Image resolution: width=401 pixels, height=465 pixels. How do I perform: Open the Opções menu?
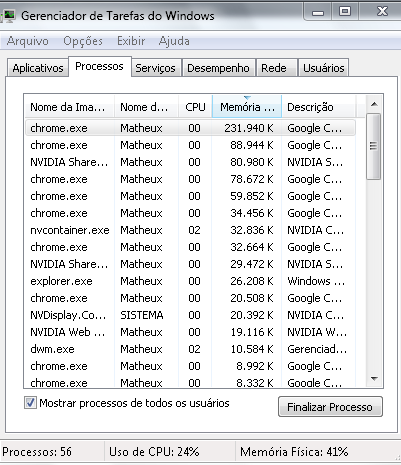(83, 41)
